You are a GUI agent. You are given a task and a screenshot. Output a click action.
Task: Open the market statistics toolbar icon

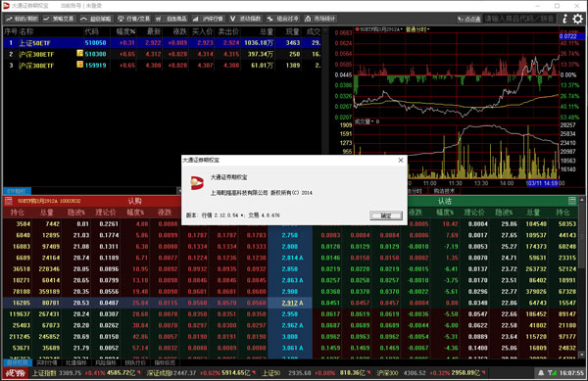pyautogui.click(x=319, y=19)
